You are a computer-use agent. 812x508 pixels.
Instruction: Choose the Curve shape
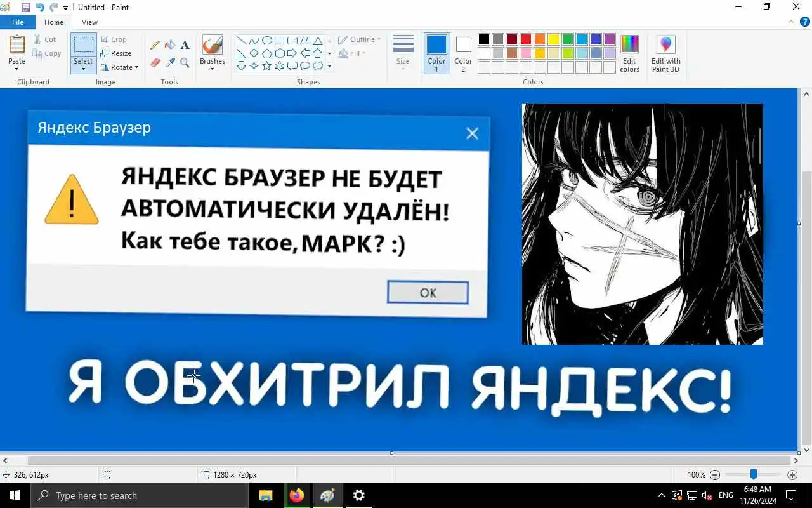click(254, 41)
